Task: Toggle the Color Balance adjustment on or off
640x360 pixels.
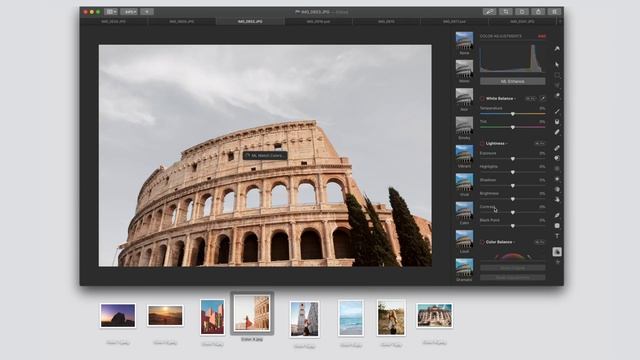Action: click(482, 242)
